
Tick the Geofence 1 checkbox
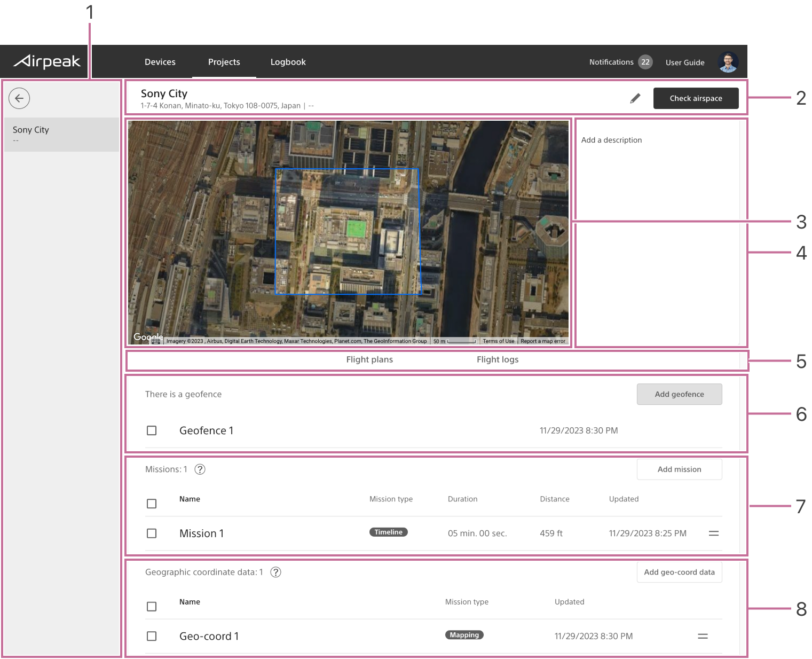tap(152, 430)
